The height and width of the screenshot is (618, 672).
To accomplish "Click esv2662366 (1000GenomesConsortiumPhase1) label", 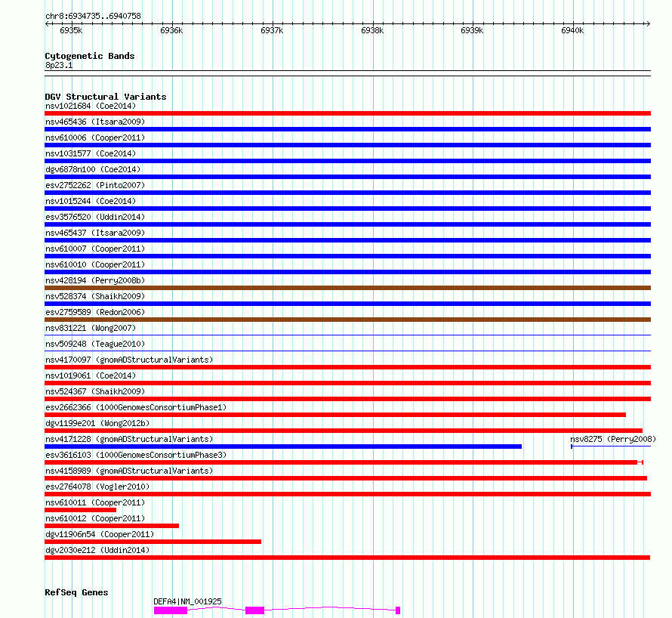I will (136, 407).
